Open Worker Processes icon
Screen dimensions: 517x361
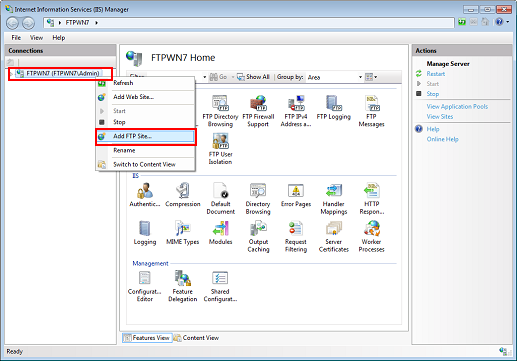coord(371,236)
